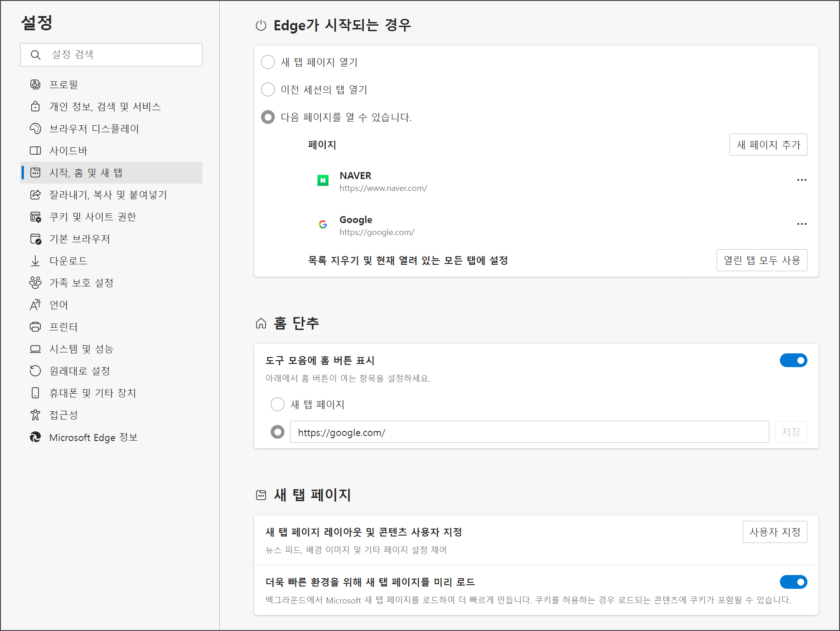Click 목록 지우기 및 현재 열려 있는 모든 탭에 설정 text
Viewport: 840px width, 631px height.
pyautogui.click(x=408, y=260)
